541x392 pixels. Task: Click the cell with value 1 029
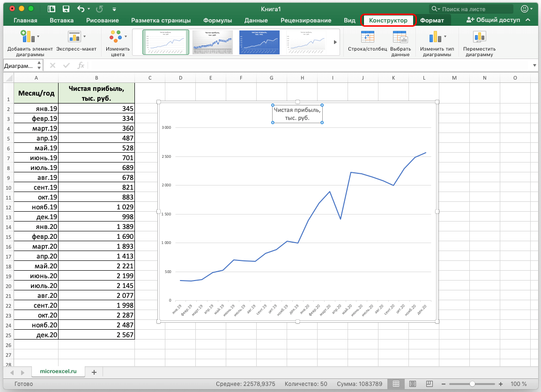click(x=96, y=207)
